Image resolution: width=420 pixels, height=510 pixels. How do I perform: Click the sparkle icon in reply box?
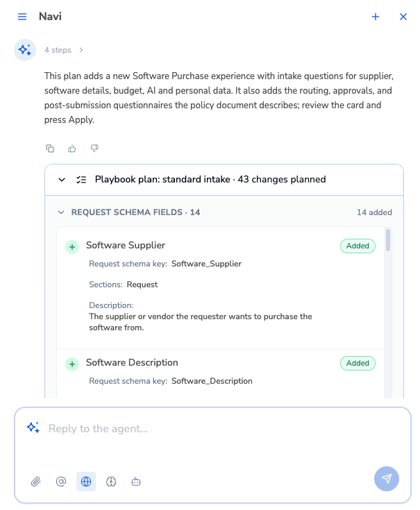coord(33,427)
